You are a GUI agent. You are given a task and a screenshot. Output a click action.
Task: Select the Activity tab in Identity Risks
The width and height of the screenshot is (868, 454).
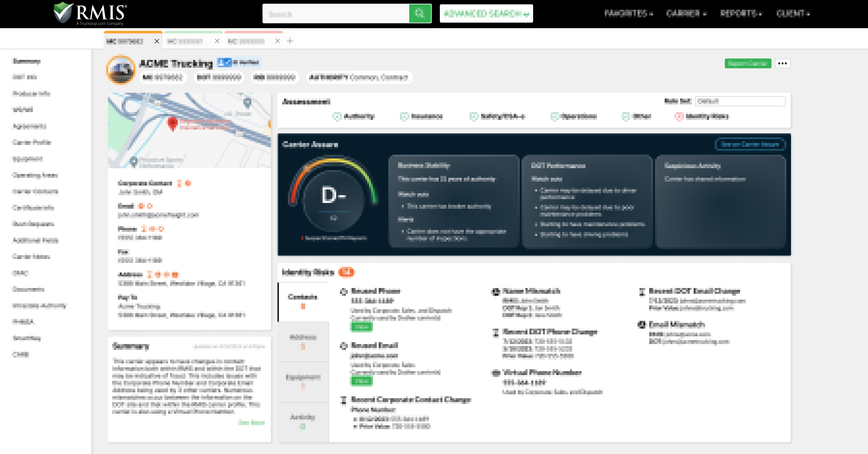[303, 422]
